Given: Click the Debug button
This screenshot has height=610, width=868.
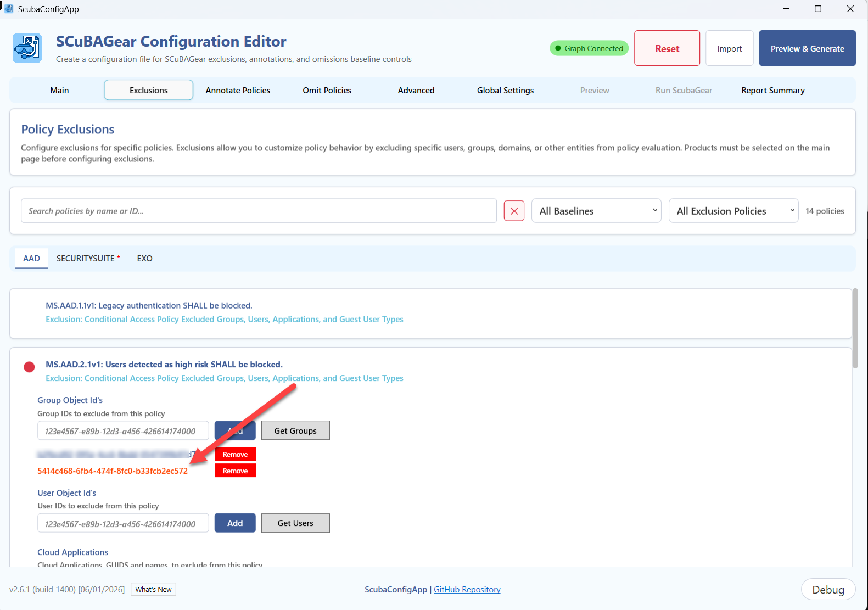Looking at the screenshot, I should 828,590.
